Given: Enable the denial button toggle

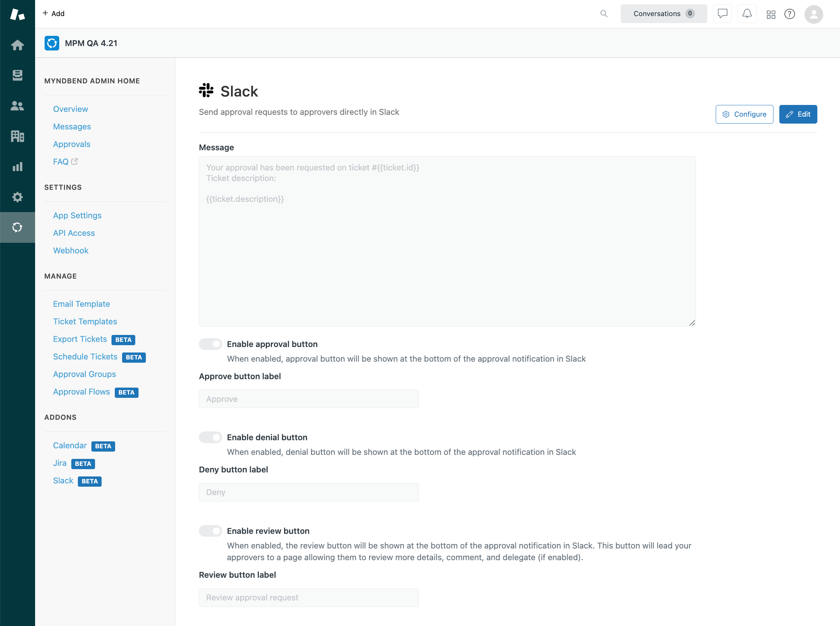Looking at the screenshot, I should (x=210, y=437).
